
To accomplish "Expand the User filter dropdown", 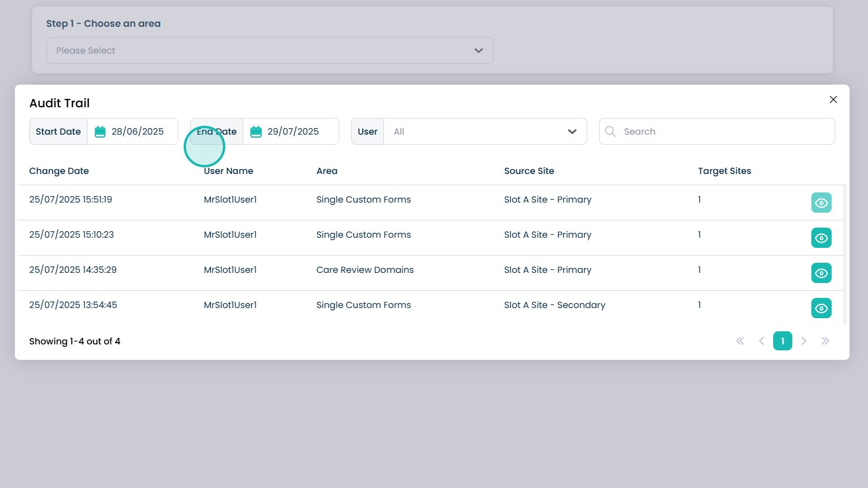I will tap(485, 132).
